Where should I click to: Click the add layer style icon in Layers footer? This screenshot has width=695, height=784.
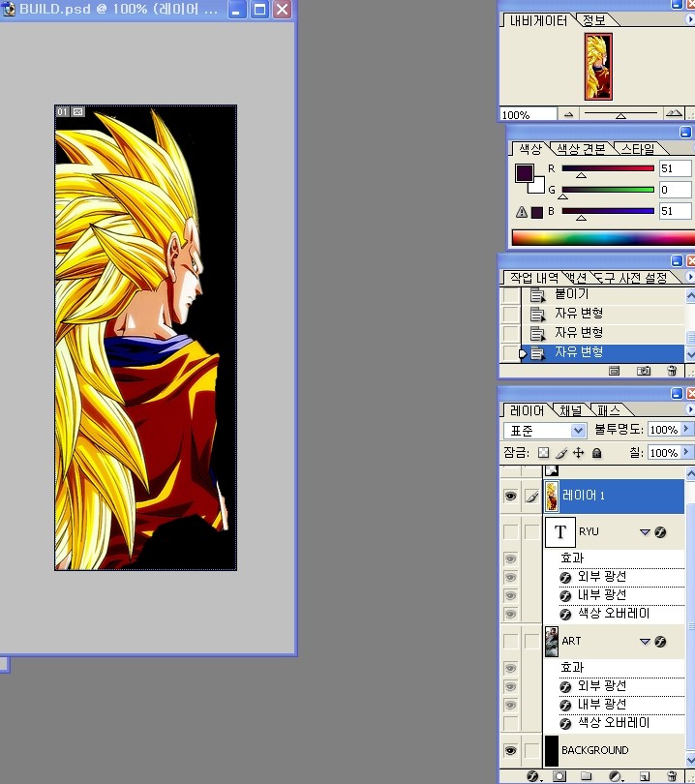tap(533, 776)
